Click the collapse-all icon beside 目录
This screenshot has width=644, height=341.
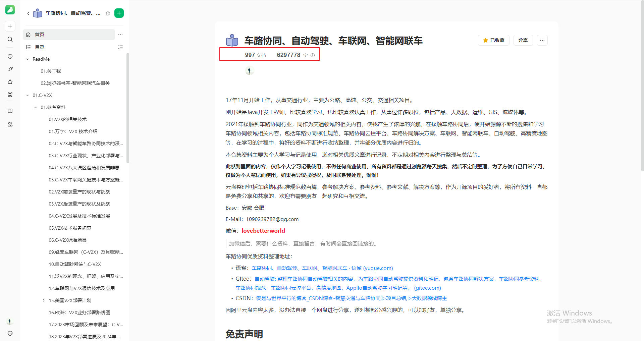(x=120, y=47)
